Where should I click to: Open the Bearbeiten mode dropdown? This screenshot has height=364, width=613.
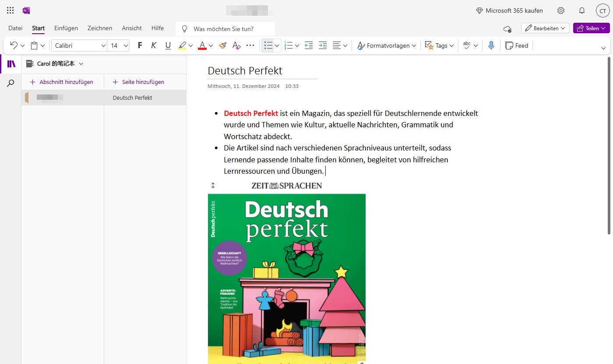[545, 28]
